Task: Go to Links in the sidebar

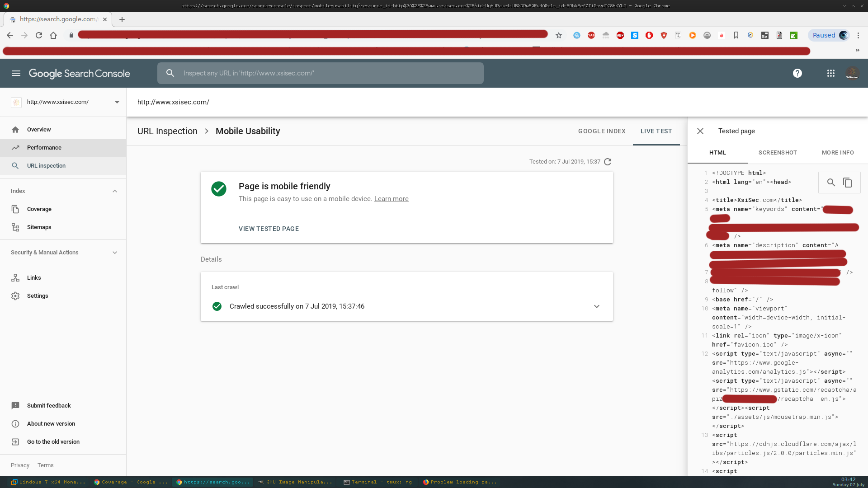Action: pos(63,278)
